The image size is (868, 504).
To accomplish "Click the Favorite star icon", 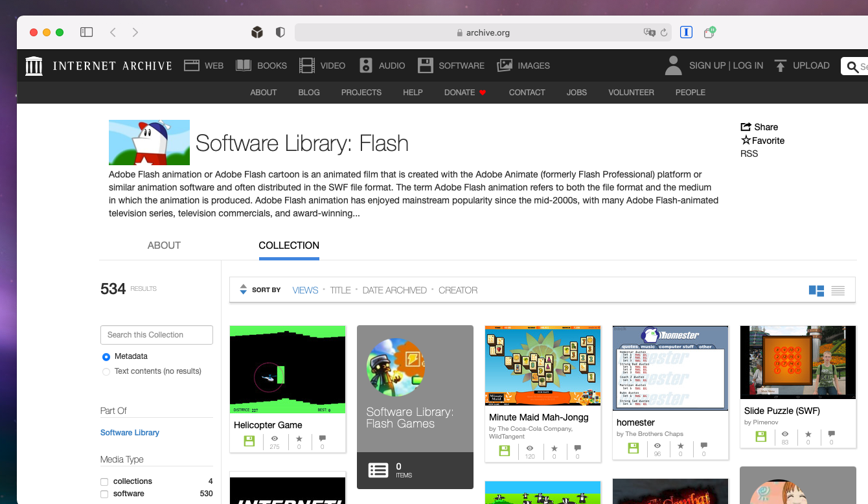I will (746, 140).
